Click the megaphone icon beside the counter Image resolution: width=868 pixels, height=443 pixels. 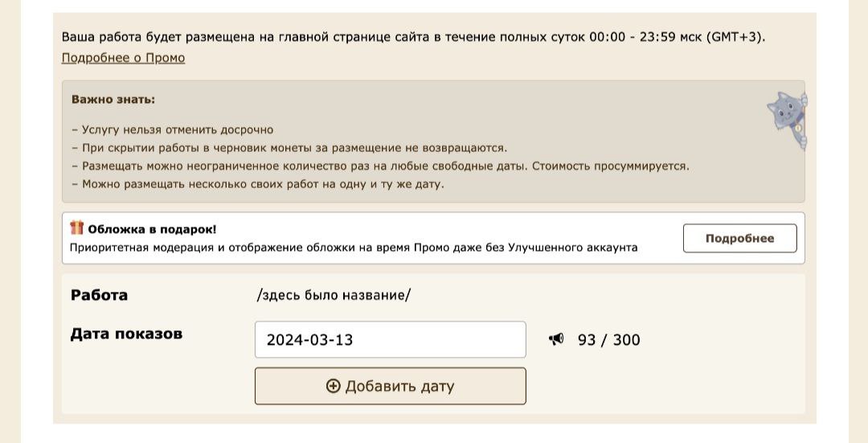[556, 339]
